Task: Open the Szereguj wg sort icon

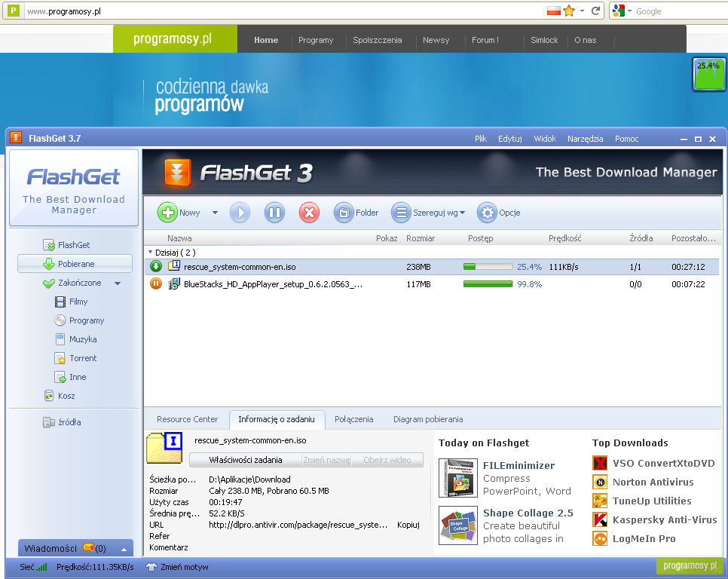Action: click(401, 213)
